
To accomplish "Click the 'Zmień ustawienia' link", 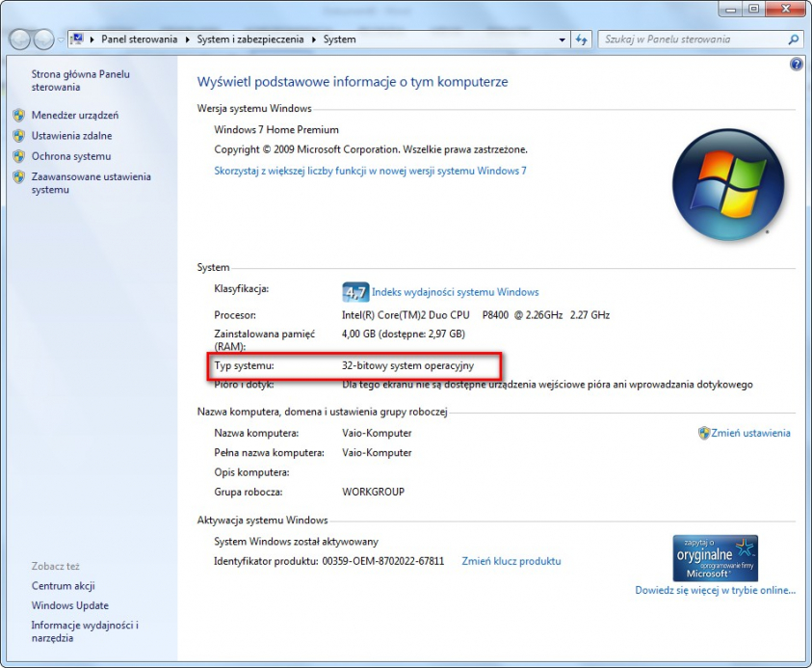I will 750,433.
